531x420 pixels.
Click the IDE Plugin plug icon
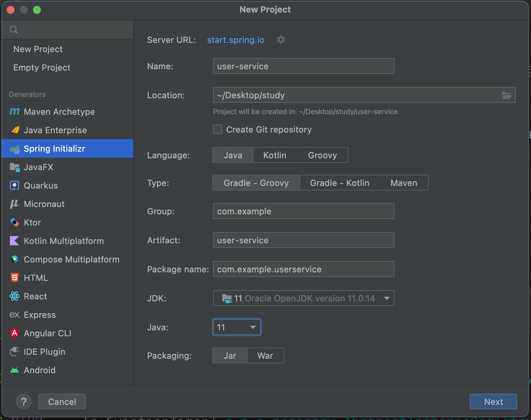(x=15, y=351)
